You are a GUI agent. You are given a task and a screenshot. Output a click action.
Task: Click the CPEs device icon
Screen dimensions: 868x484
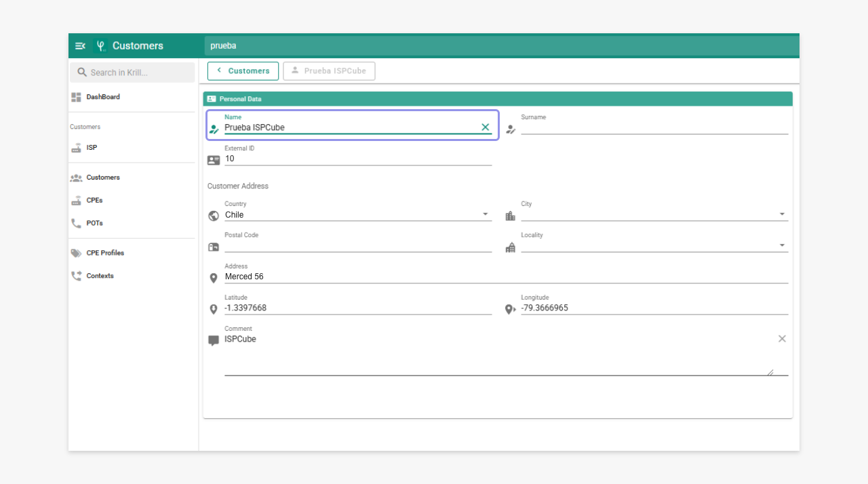(76, 201)
